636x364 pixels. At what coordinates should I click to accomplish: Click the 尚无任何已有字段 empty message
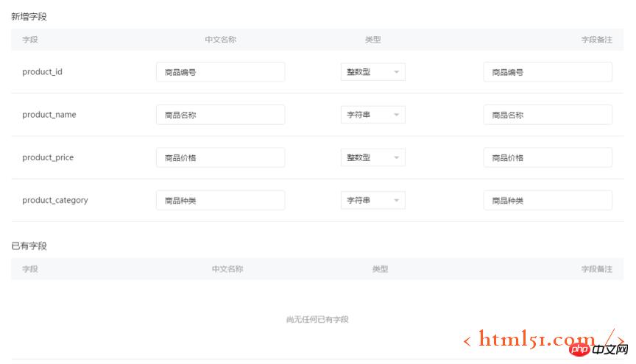tap(317, 319)
